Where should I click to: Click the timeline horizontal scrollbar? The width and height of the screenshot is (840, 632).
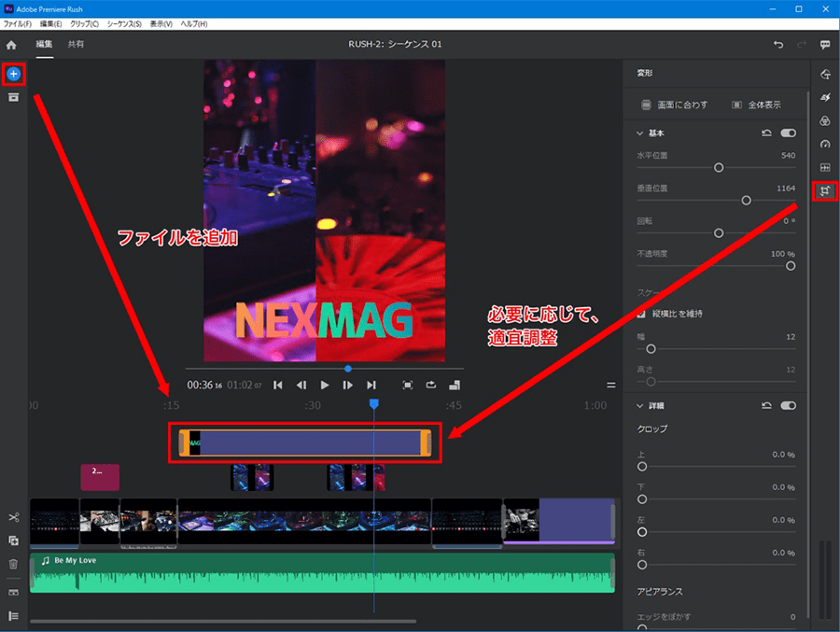[x=223, y=622]
